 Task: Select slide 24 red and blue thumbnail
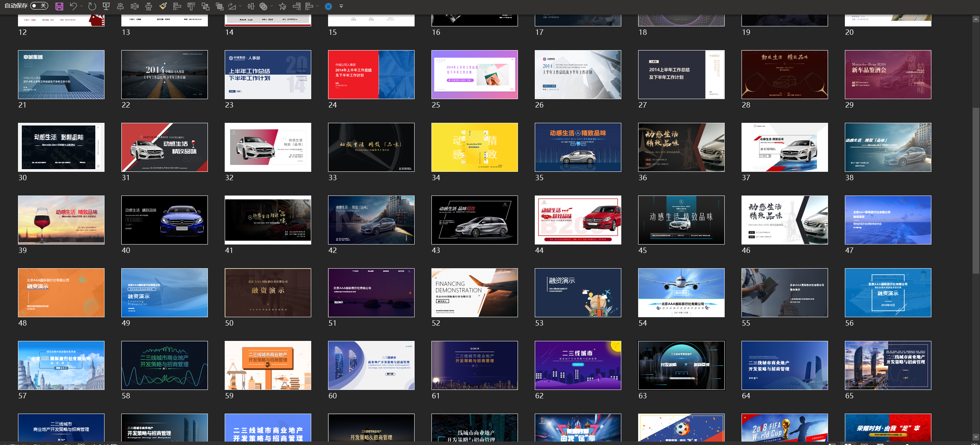click(x=371, y=75)
